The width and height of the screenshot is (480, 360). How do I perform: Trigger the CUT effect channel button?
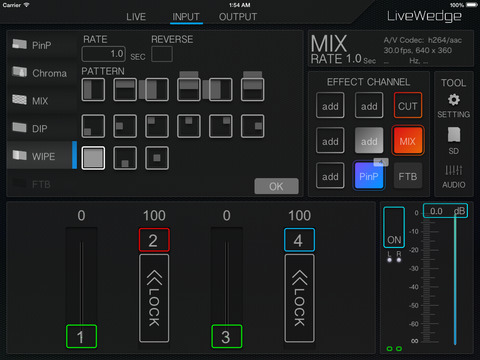pos(408,106)
